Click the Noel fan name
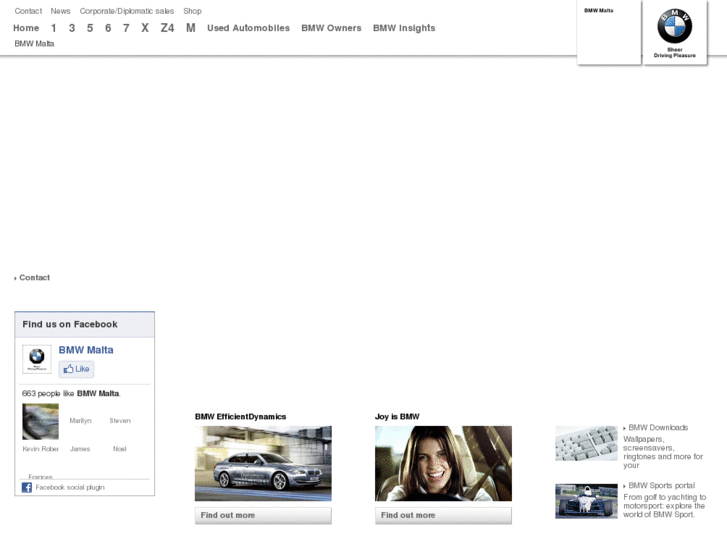The image size is (727, 545). click(x=119, y=449)
